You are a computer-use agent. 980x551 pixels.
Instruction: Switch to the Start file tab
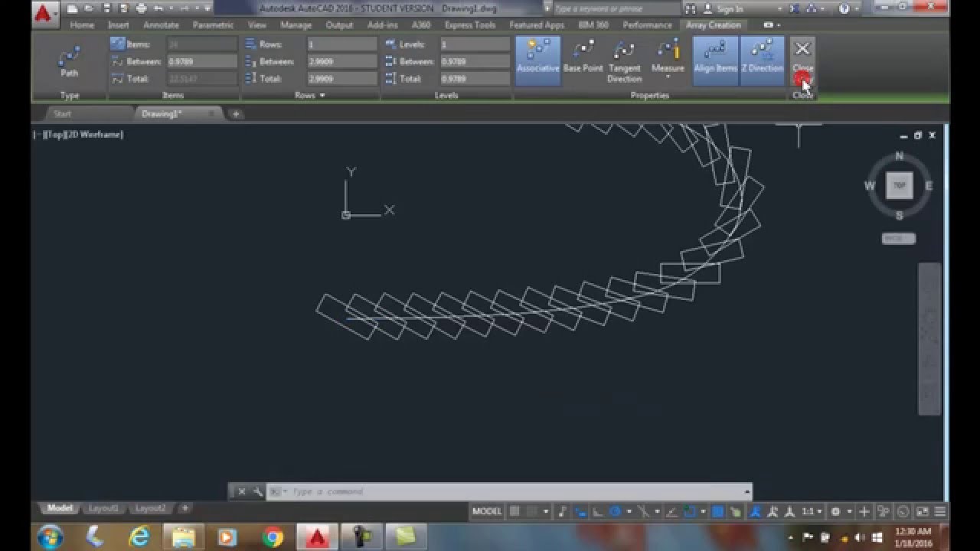[62, 114]
